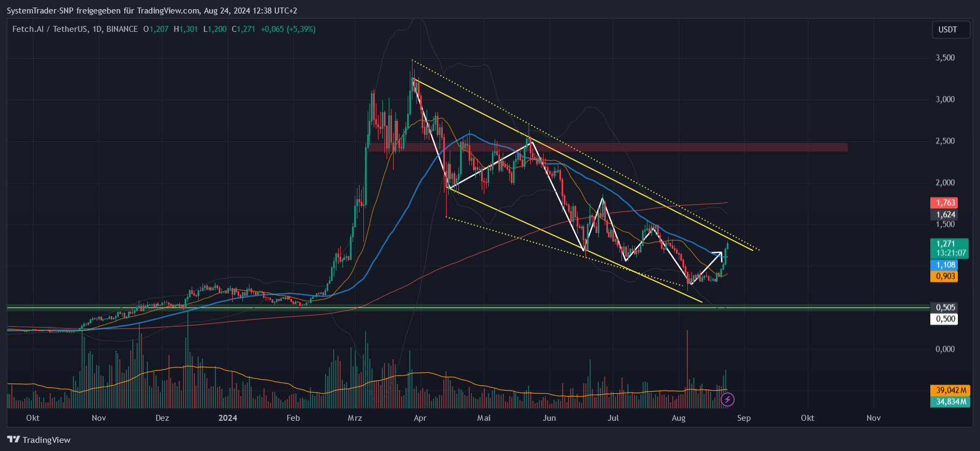Click the 2,000 price axis value
The height and width of the screenshot is (451, 980).
coord(945,182)
